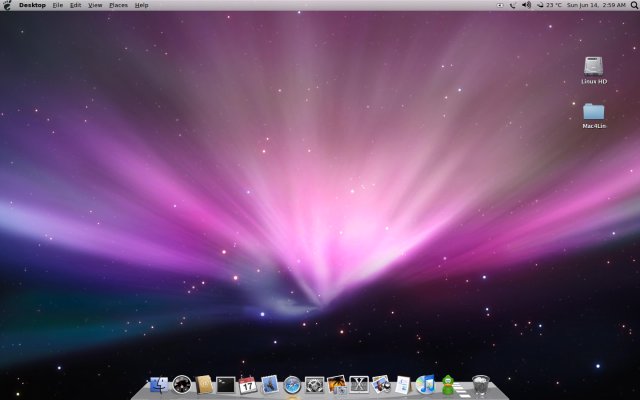Click the X11 icon in the dock

click(x=359, y=384)
